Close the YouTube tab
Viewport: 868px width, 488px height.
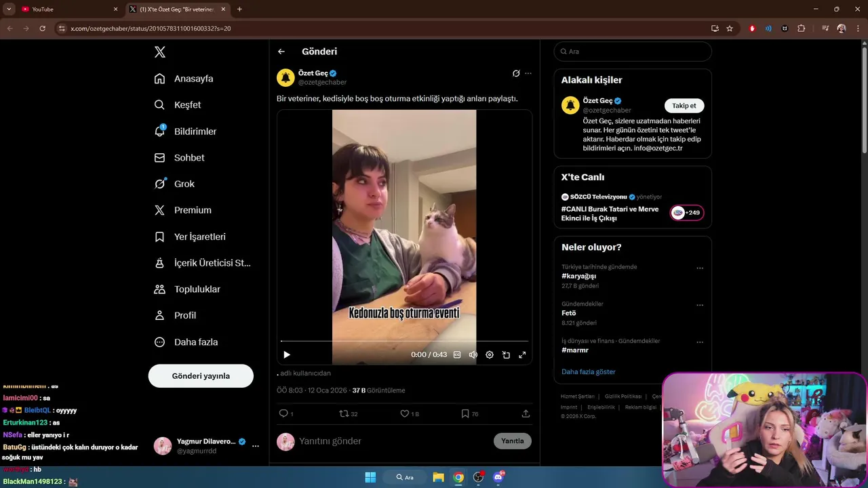pos(115,9)
